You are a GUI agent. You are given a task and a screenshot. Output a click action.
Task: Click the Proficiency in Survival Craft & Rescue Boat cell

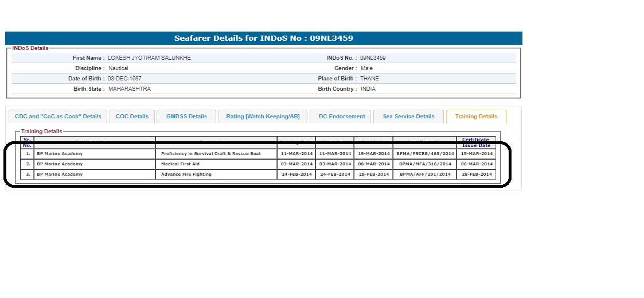coord(211,154)
